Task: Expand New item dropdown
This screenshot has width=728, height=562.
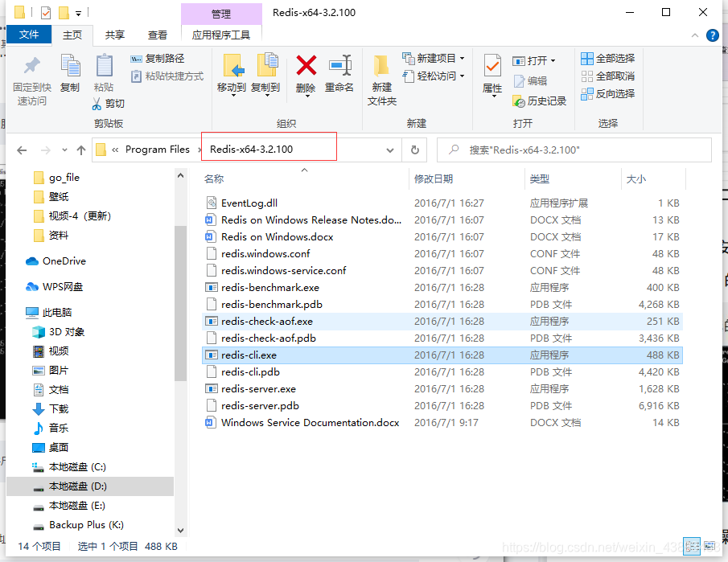Action: click(x=434, y=59)
